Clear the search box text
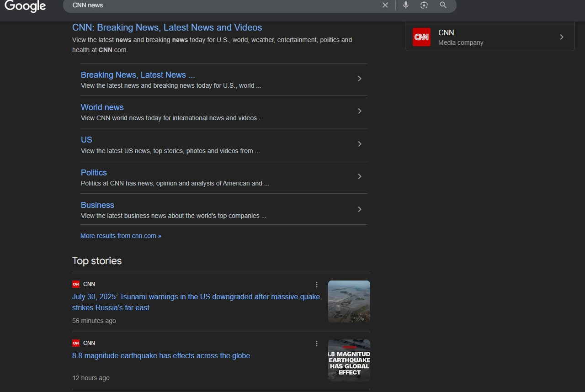 [385, 5]
